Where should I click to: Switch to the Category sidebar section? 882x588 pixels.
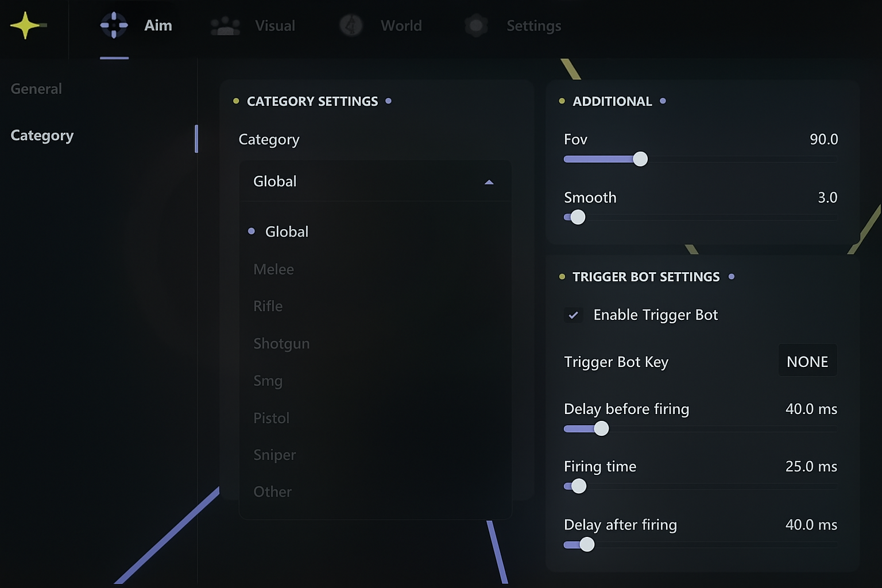[42, 136]
